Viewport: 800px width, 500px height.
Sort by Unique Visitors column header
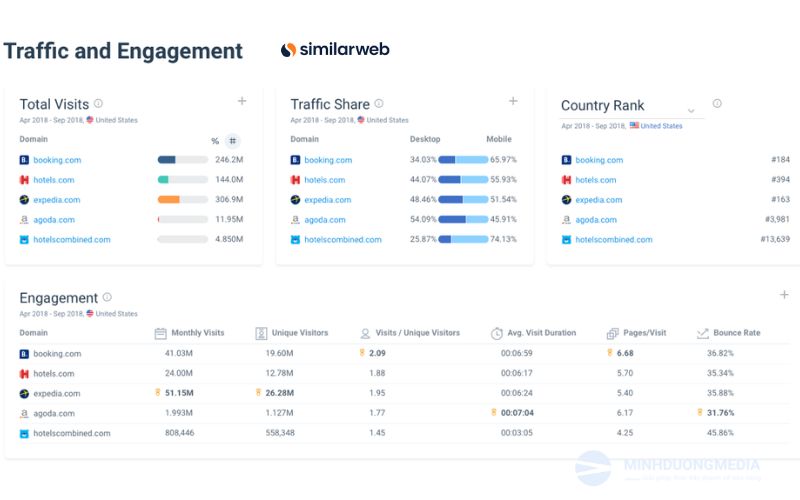299,333
